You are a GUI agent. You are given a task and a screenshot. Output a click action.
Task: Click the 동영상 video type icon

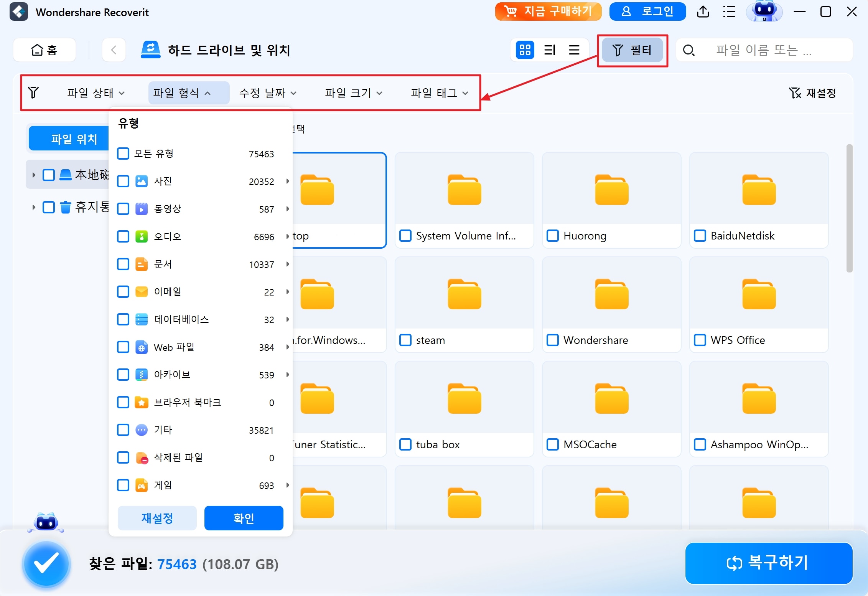[x=142, y=209]
